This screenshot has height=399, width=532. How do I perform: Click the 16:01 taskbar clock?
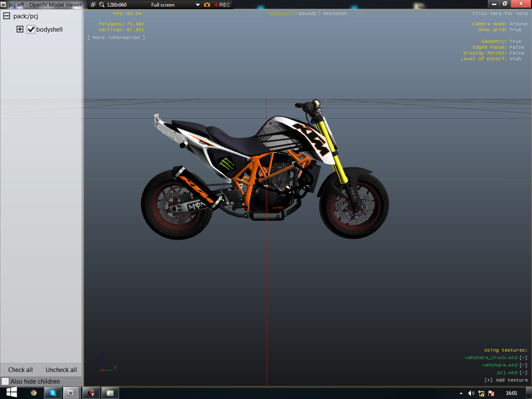click(512, 393)
